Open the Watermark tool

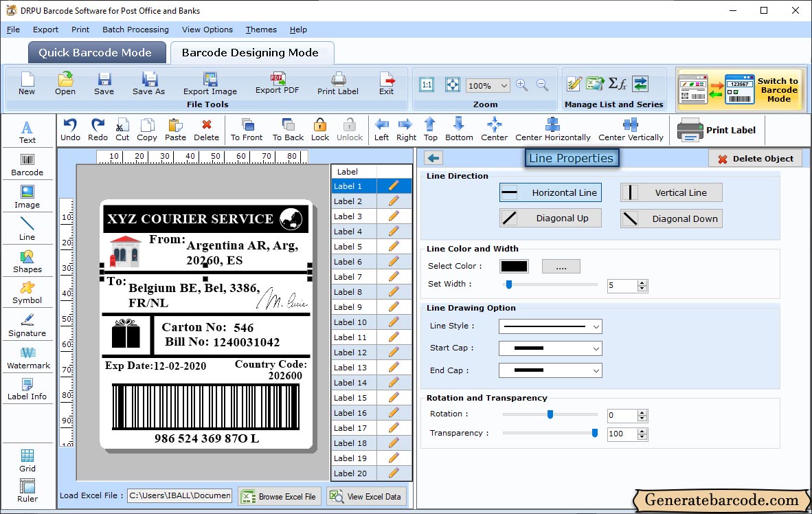click(x=28, y=357)
